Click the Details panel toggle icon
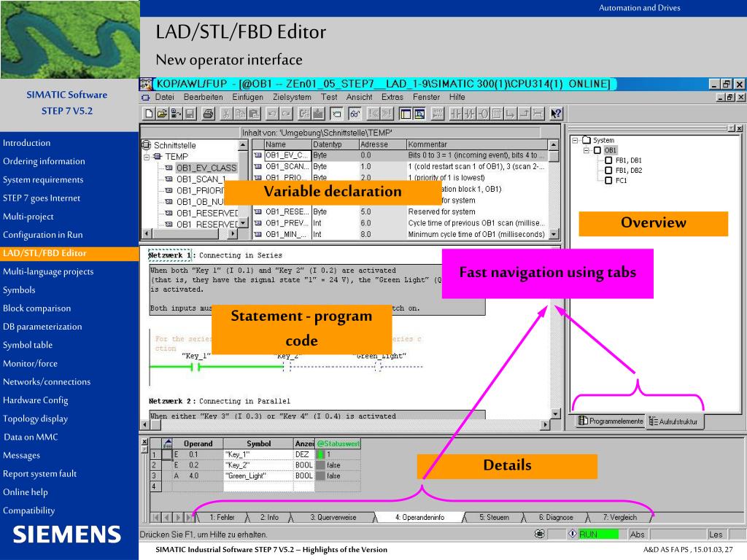 419,114
